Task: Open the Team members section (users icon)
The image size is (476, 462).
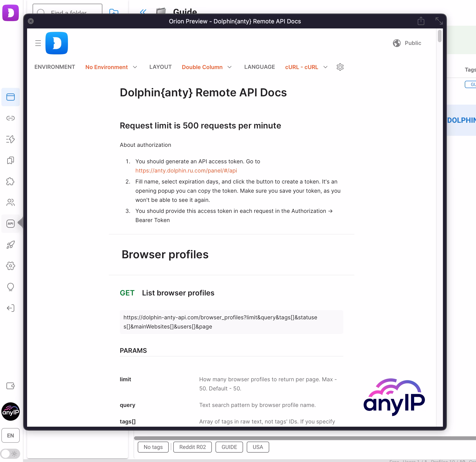Action: pyautogui.click(x=11, y=203)
